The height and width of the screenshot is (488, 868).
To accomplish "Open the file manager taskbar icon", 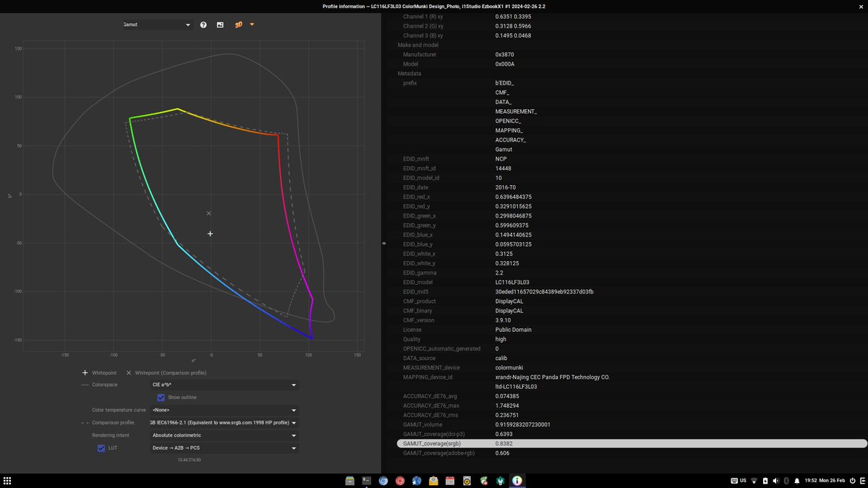I will pos(350,481).
